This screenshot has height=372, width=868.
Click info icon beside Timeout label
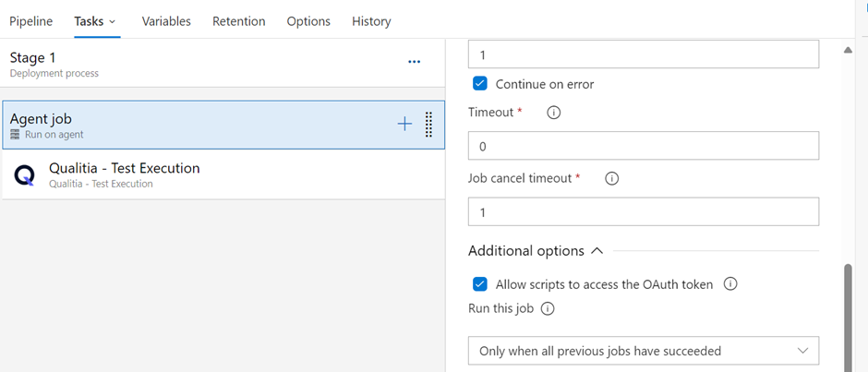pos(554,113)
